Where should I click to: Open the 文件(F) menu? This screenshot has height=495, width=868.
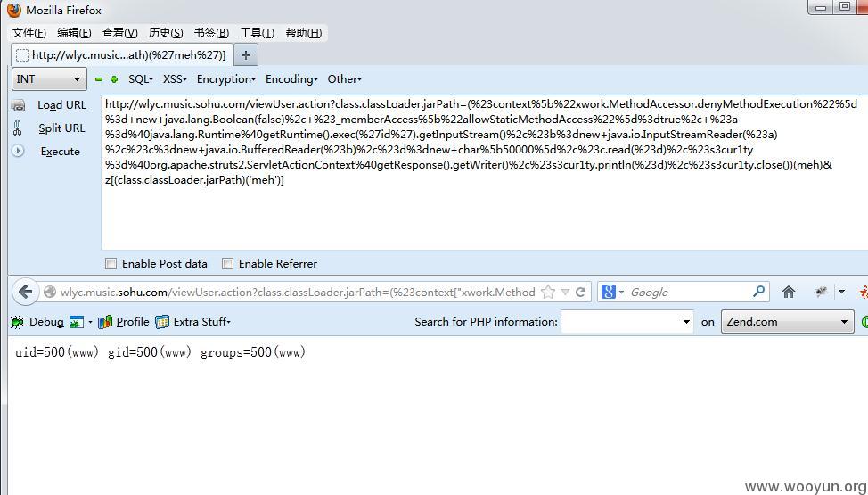point(29,33)
